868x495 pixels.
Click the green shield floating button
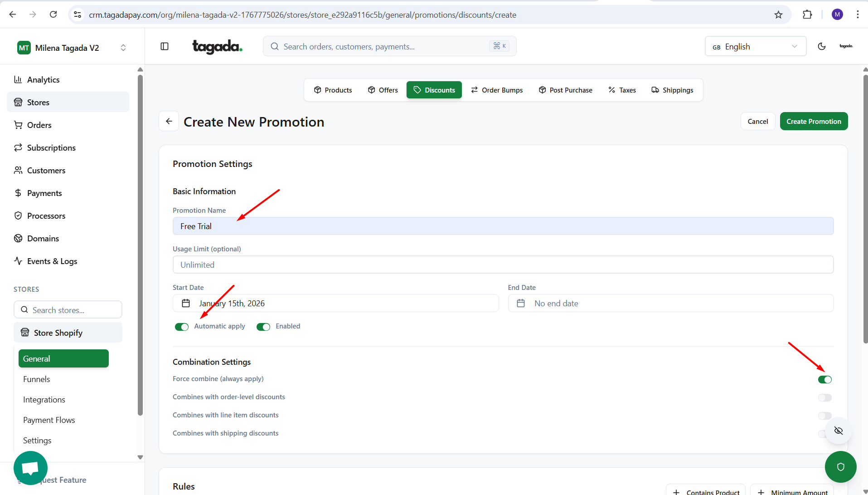[840, 467]
